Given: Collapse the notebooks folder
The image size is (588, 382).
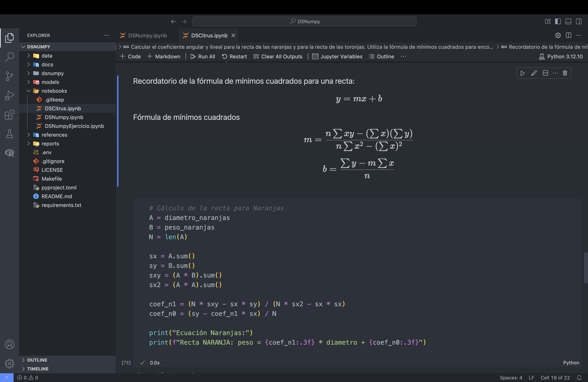Looking at the screenshot, I should (x=67, y=91).
